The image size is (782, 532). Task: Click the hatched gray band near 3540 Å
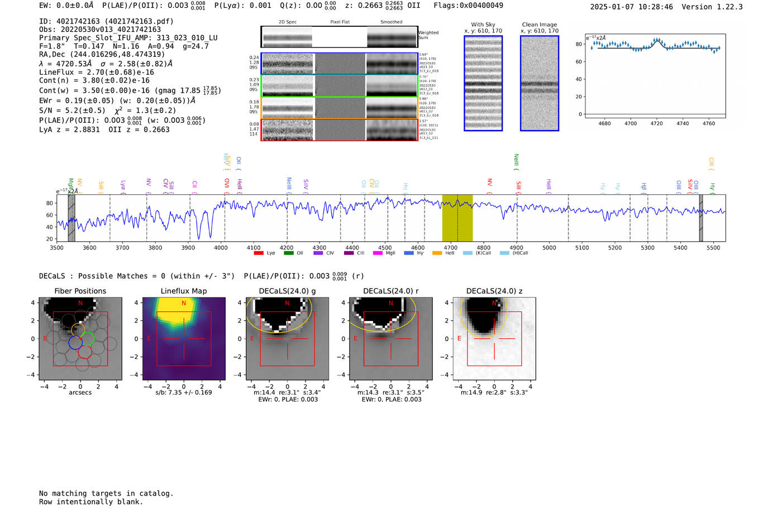(71, 218)
